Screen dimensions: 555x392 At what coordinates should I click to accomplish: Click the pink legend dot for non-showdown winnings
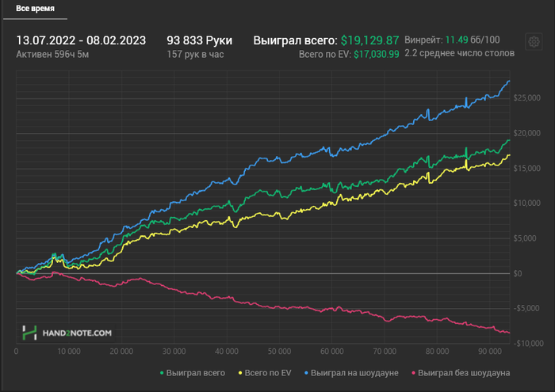(x=413, y=373)
